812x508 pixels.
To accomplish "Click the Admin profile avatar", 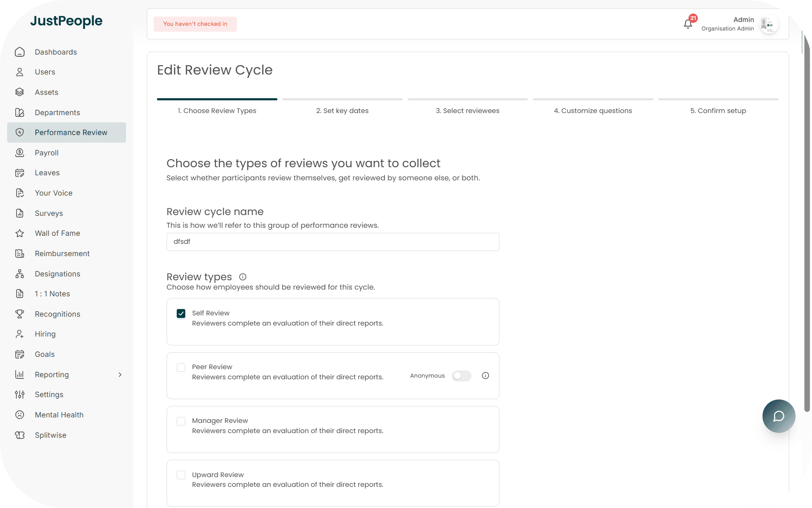I will point(768,24).
